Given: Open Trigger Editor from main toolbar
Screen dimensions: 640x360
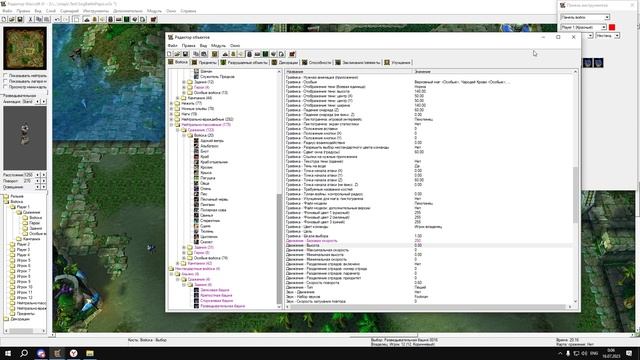Looking at the screenshot, I should point(95,20).
